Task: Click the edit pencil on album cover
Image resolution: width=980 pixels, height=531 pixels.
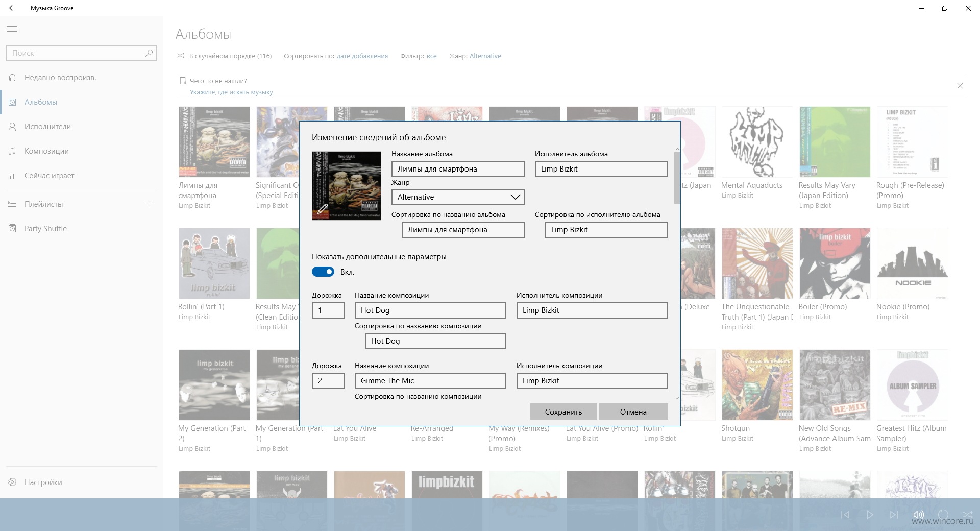Action: pyautogui.click(x=323, y=209)
